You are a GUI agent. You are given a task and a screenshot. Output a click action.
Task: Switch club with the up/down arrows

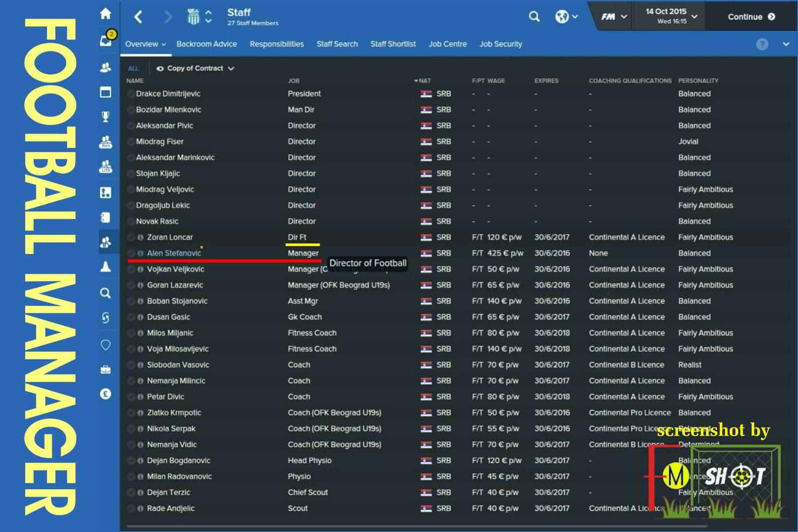click(x=209, y=17)
